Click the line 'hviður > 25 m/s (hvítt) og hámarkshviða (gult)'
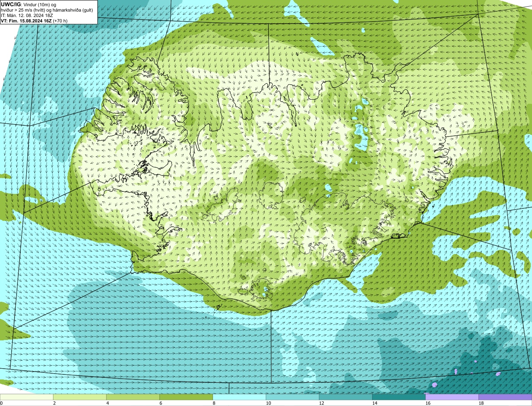 [x=47, y=10]
